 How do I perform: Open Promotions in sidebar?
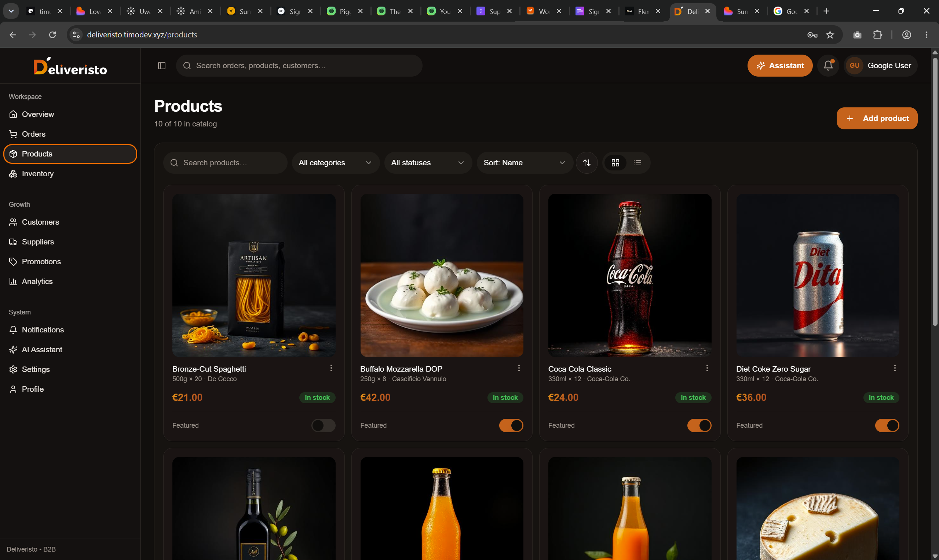click(x=70, y=262)
